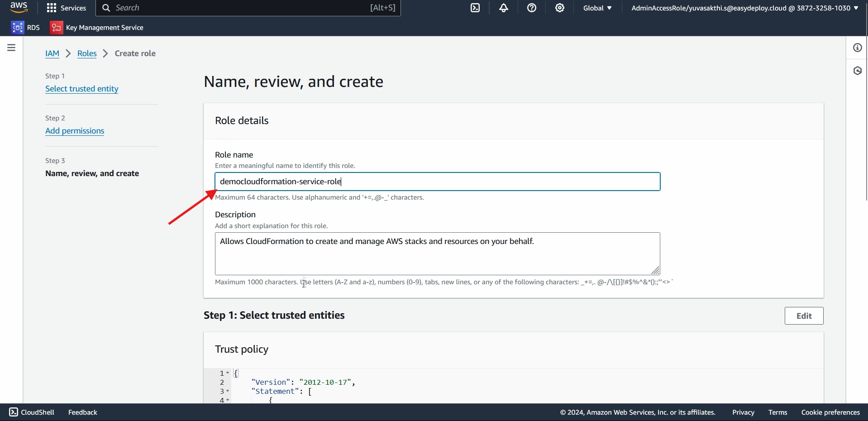Open Key Management Service shortcut icon
Viewport: 868px width, 421px height.
(x=56, y=28)
